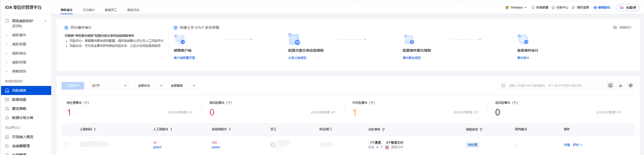644x155 pixels.
Task: Select the first event row checkbox
Action: [66, 145]
